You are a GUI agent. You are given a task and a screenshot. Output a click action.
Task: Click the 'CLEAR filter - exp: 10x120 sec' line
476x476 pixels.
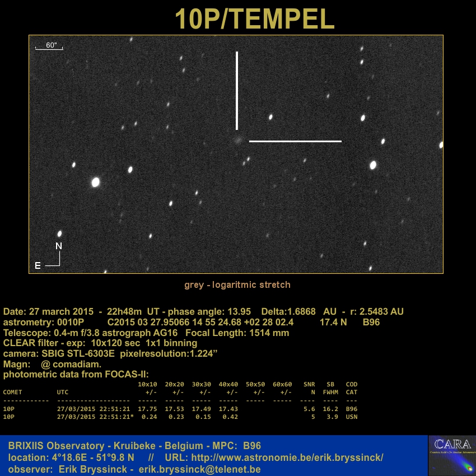pos(72,343)
